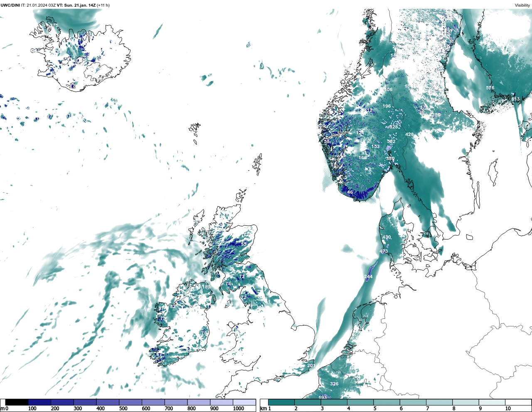This screenshot has height=412, width=532.
Task: Click the 430 value over Denmark
Action: point(387,237)
